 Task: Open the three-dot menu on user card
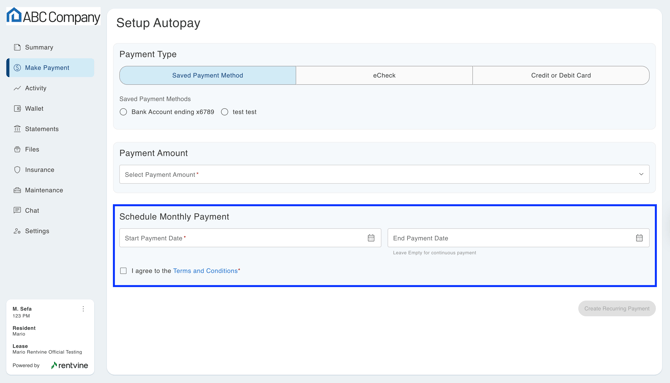pyautogui.click(x=83, y=309)
